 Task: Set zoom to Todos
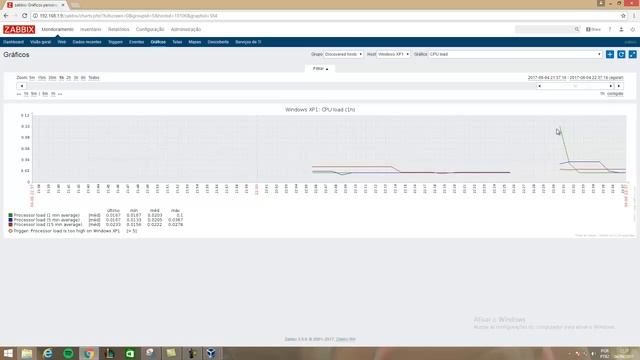click(x=94, y=78)
